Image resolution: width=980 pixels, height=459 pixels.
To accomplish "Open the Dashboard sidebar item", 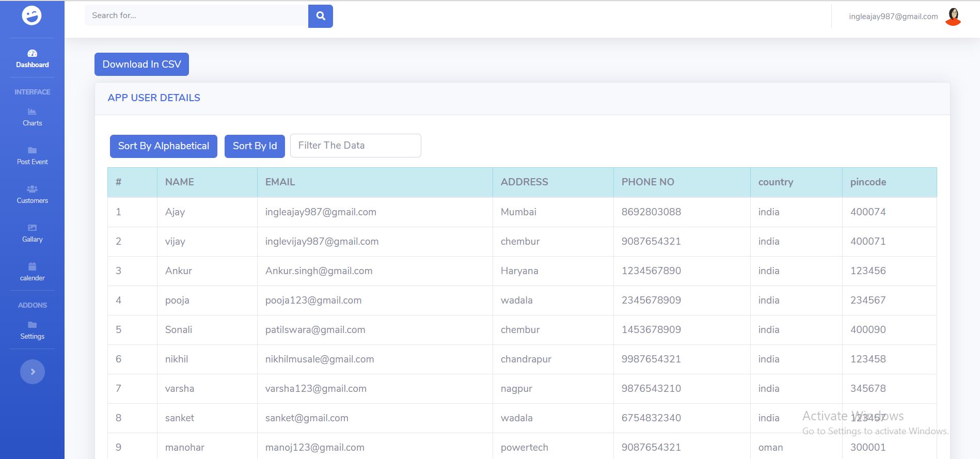I will point(32,59).
